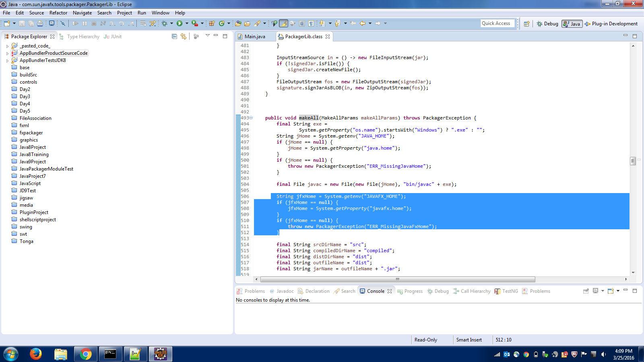Open Package Explorer View Menu triangle

coord(208,36)
